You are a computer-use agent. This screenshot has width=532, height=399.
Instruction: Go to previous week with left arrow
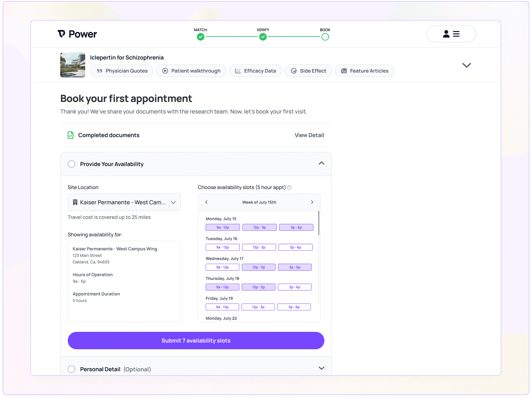coord(206,202)
